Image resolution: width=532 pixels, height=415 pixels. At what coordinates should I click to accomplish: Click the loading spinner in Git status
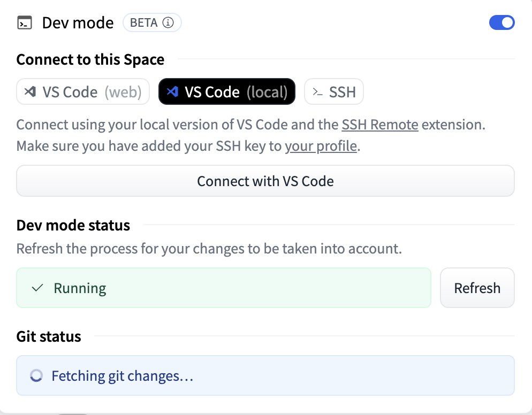(x=36, y=376)
